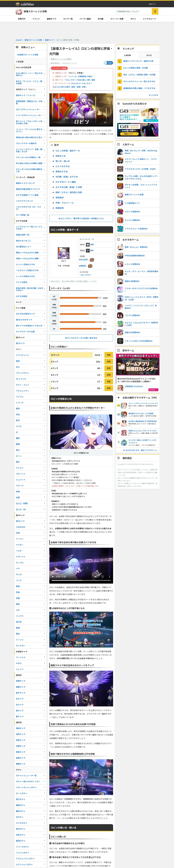174x868 pixels.
Task: Click ログイン in the header
Action: pyautogui.click(x=152, y=4)
